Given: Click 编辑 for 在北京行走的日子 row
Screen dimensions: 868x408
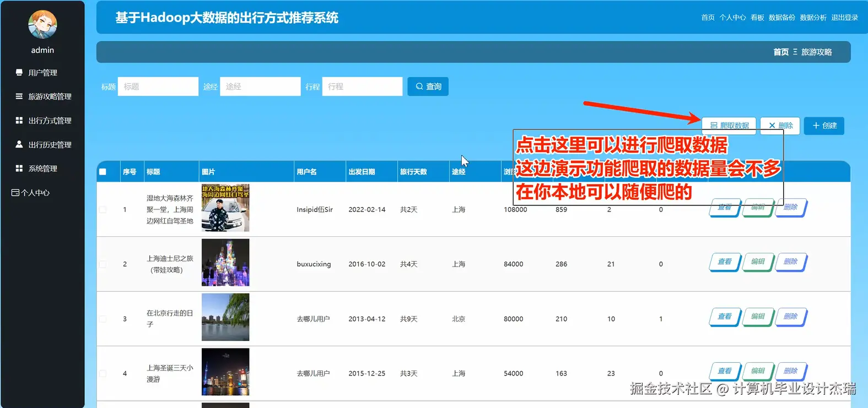Looking at the screenshot, I should coord(758,317).
